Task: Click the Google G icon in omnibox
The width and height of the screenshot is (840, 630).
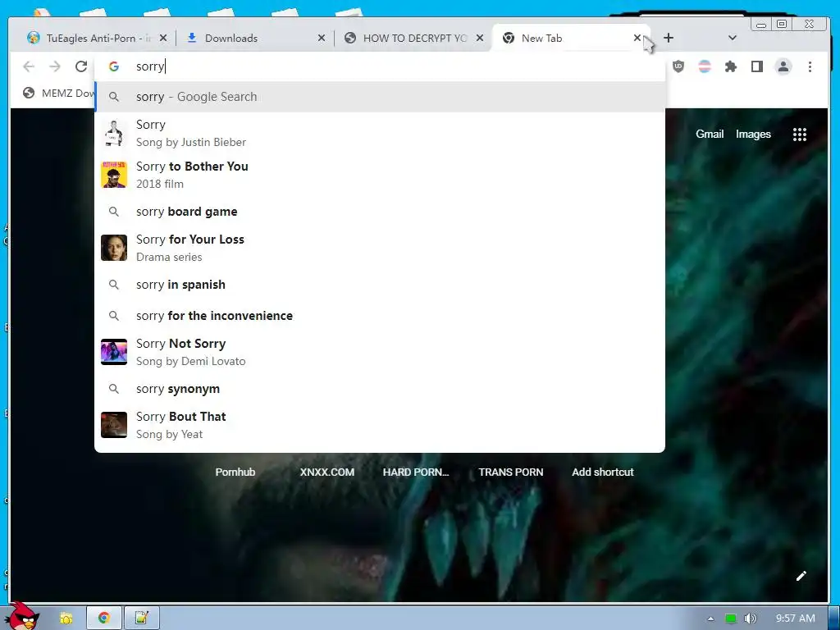Action: (x=113, y=66)
